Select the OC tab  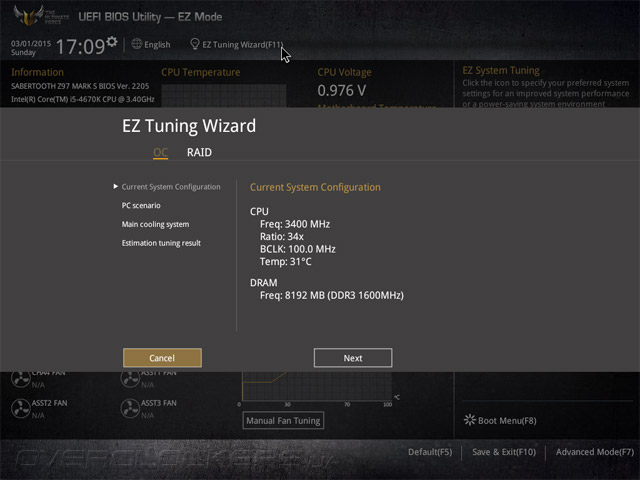pyautogui.click(x=160, y=152)
